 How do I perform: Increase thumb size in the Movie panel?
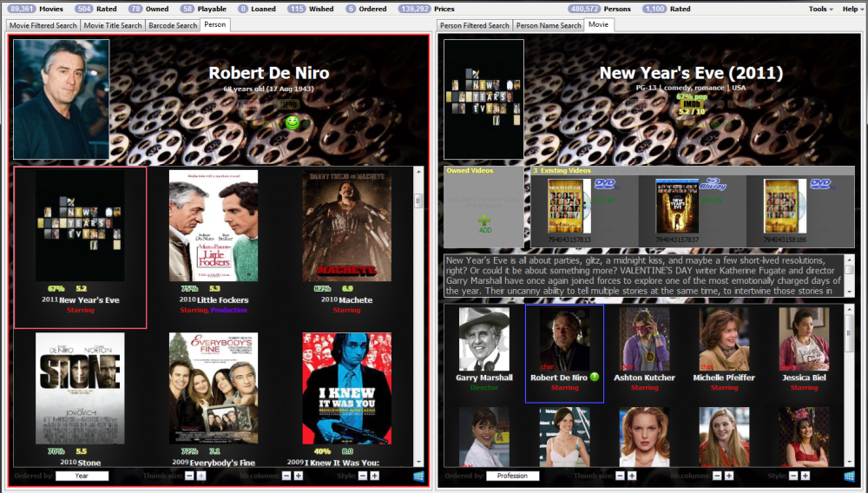click(x=632, y=476)
